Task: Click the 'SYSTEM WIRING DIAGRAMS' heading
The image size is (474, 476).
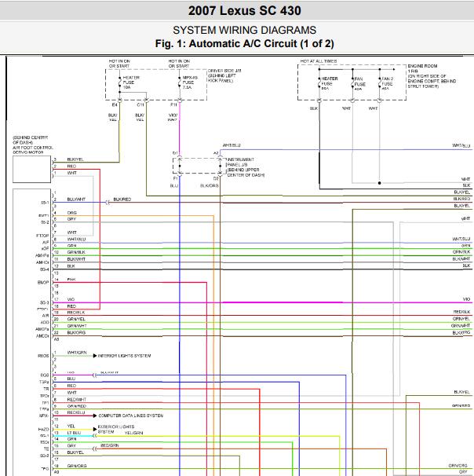Action: pyautogui.click(x=244, y=30)
